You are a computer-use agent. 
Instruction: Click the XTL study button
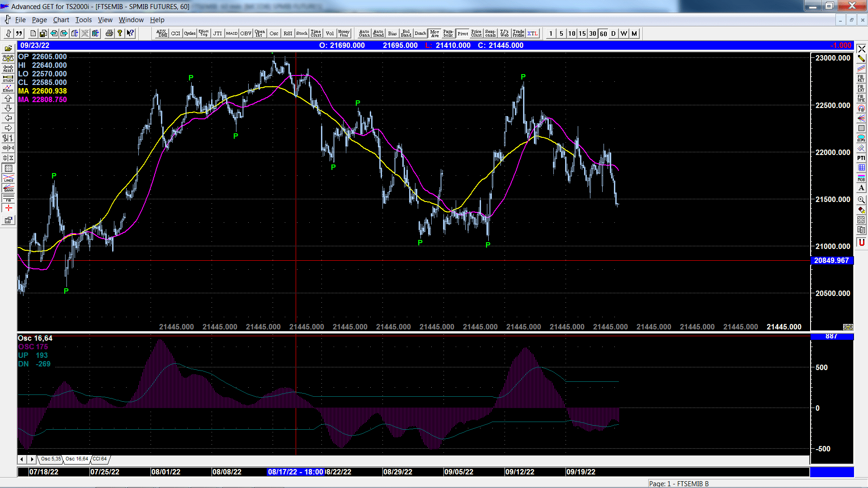533,33
